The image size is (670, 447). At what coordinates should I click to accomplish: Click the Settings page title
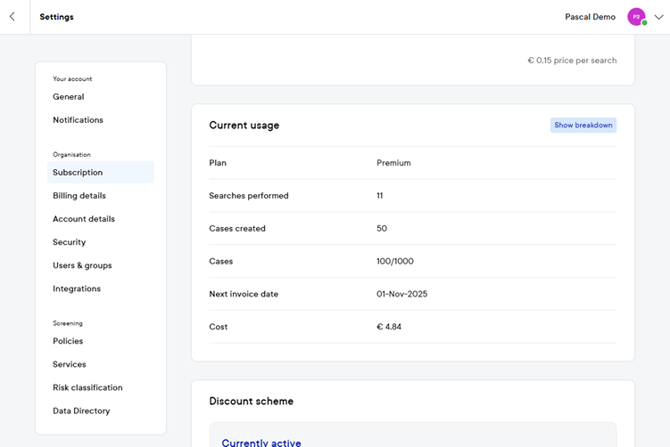coord(56,17)
